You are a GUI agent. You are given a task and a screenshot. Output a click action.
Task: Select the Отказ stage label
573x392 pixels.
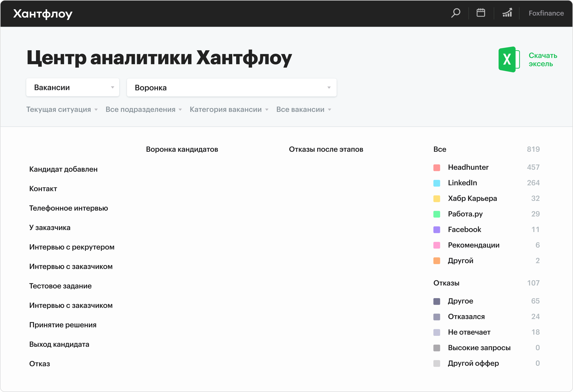(39, 364)
